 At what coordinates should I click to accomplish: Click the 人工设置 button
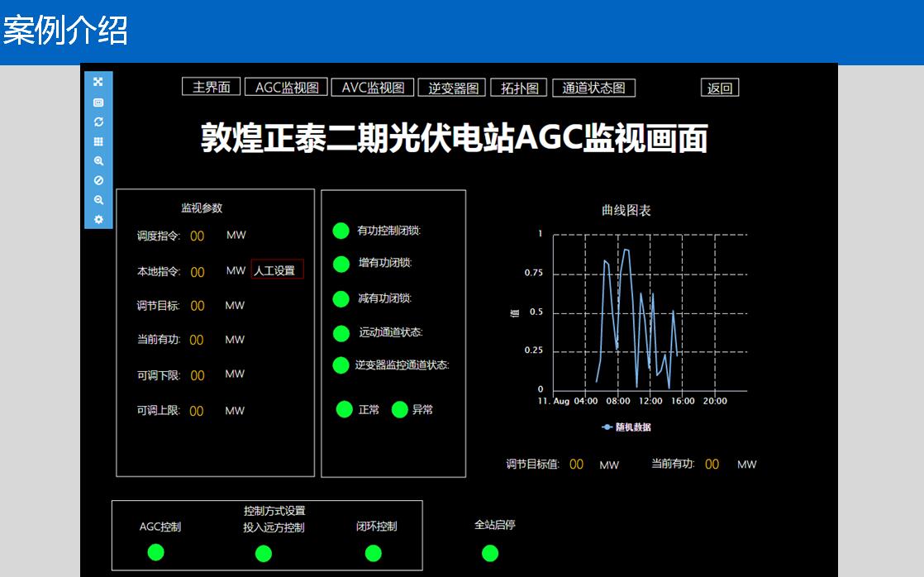[277, 269]
